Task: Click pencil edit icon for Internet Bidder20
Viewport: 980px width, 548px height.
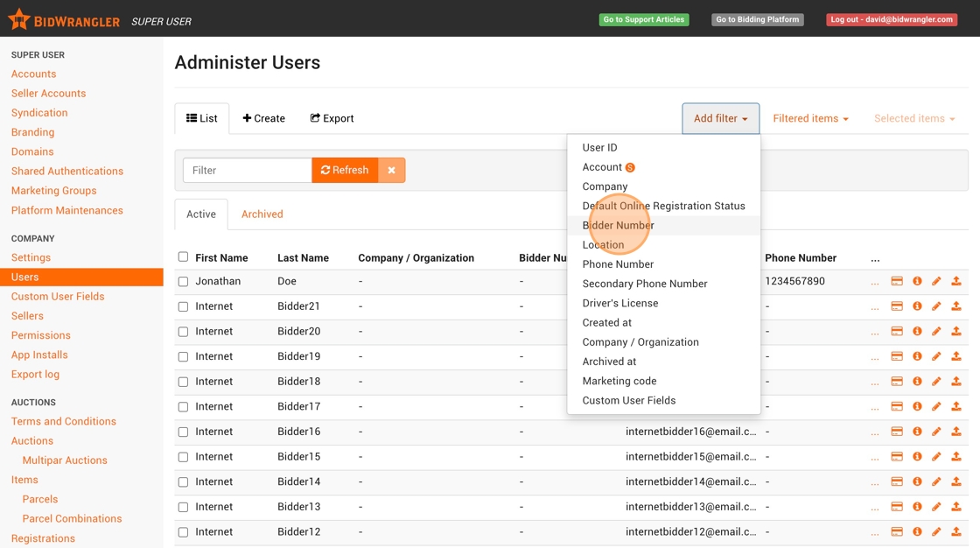Action: click(x=936, y=332)
